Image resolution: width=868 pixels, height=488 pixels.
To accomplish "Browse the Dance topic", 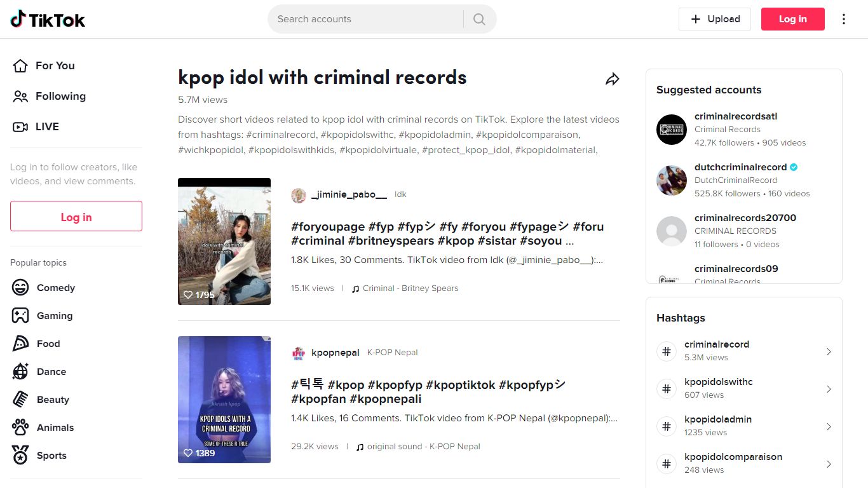I will (x=51, y=372).
